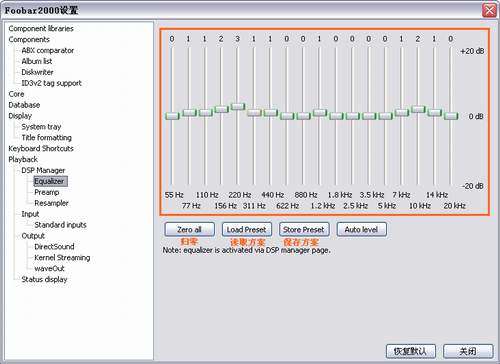The height and width of the screenshot is (364, 500).
Task: Click the Load Preset button
Action: [x=247, y=230]
